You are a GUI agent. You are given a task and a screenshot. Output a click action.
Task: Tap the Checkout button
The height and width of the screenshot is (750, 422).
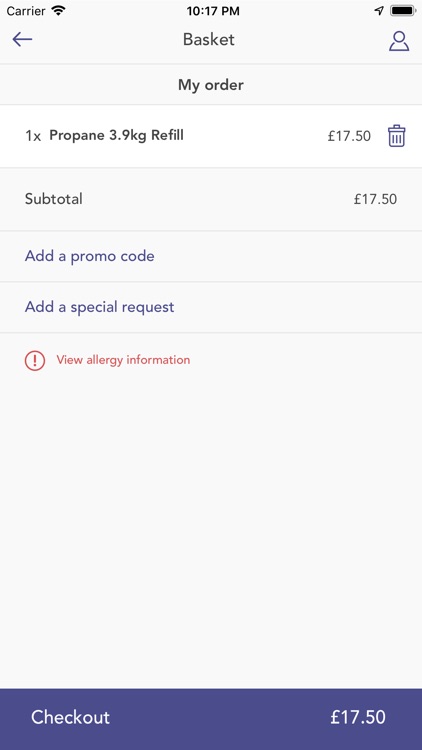click(x=211, y=719)
